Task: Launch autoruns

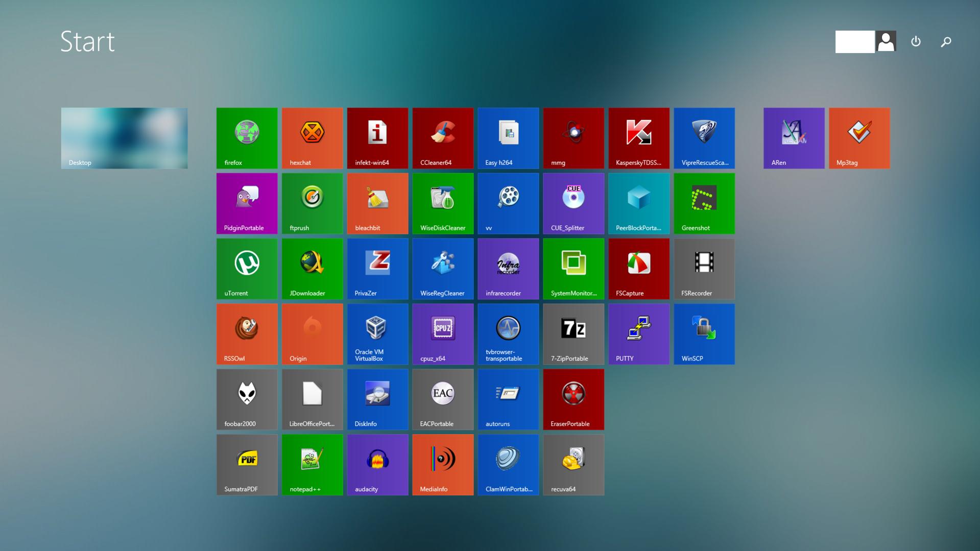Action: pos(508,399)
